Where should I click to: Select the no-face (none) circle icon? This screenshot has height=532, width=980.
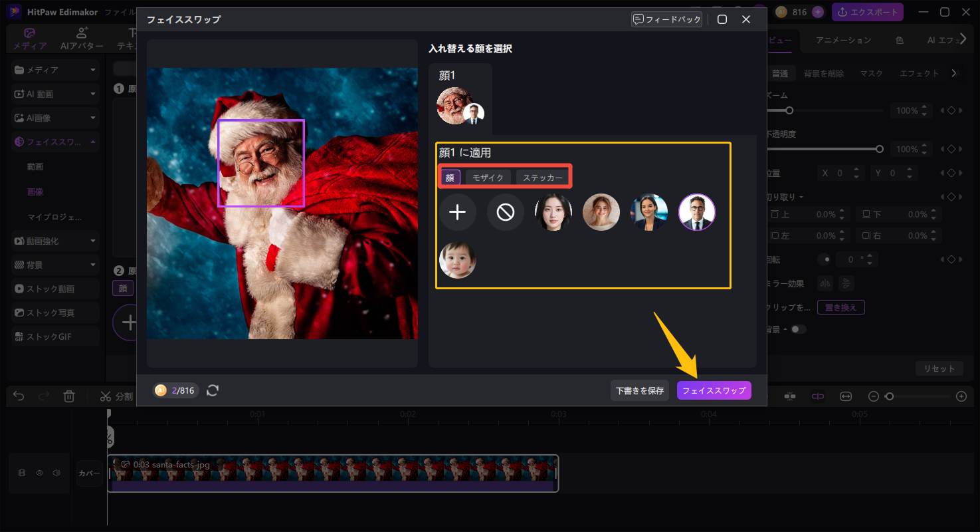click(x=505, y=213)
